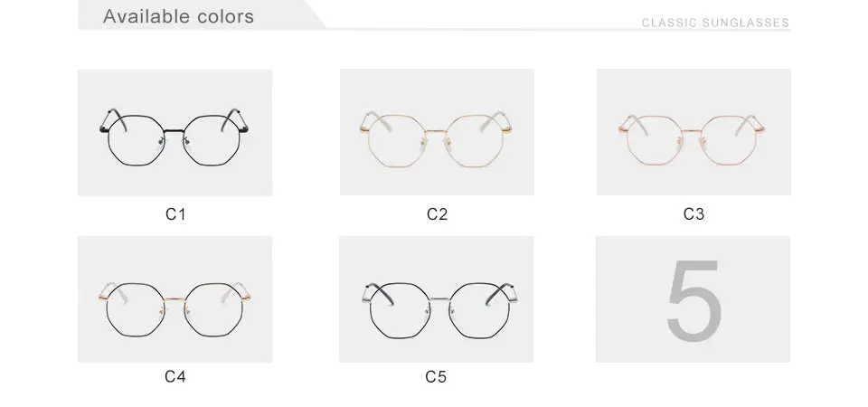Click the left lens of C4 frame
This screenshot has width=868, height=407.
coord(137,309)
